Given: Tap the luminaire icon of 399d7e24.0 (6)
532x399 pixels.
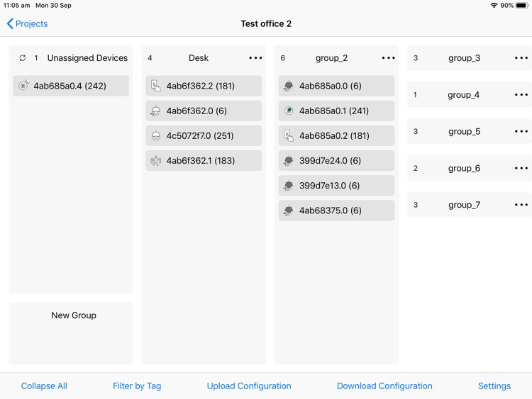Looking at the screenshot, I should pos(289,161).
